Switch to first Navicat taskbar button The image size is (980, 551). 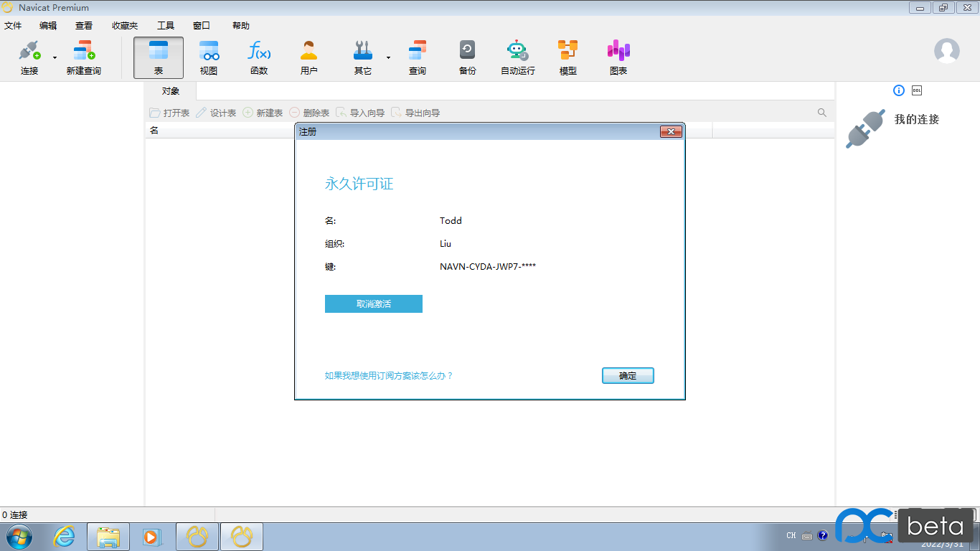pyautogui.click(x=197, y=537)
